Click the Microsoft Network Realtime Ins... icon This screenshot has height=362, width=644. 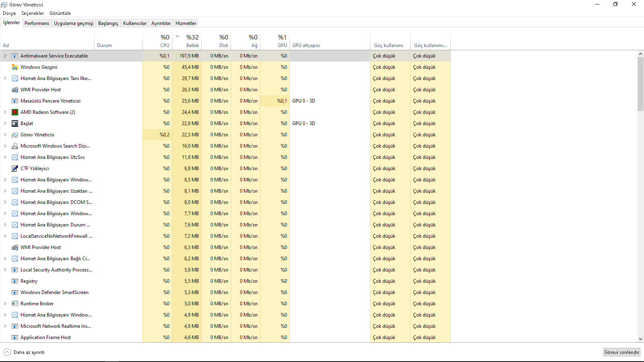[x=15, y=326]
